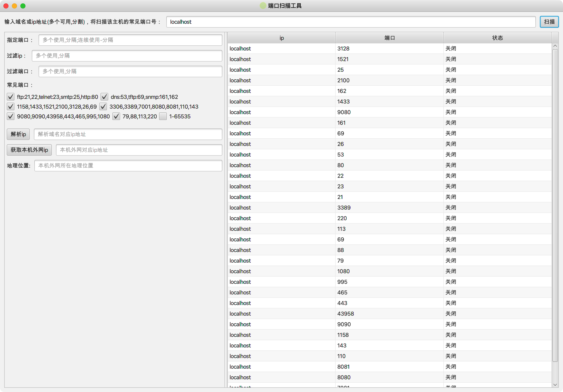Toggle the 3306,3389,7001,8080 ports checkbox
Image resolution: width=563 pixels, height=392 pixels.
(x=103, y=107)
